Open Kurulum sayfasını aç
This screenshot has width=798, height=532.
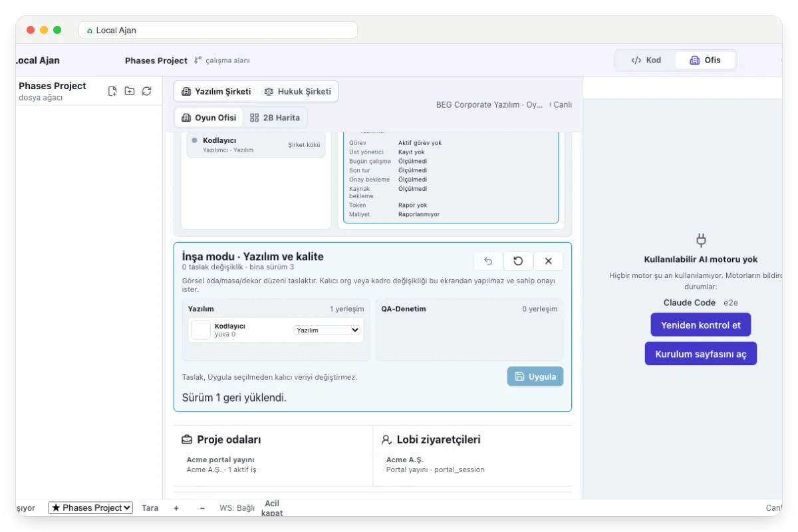coord(701,354)
